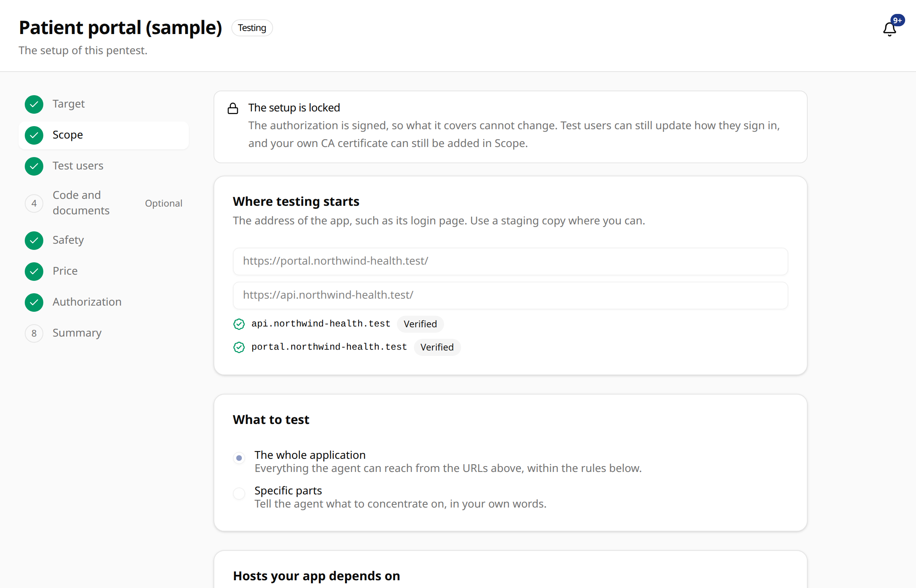
Task: Click the step 4 number circle
Action: coord(34,203)
